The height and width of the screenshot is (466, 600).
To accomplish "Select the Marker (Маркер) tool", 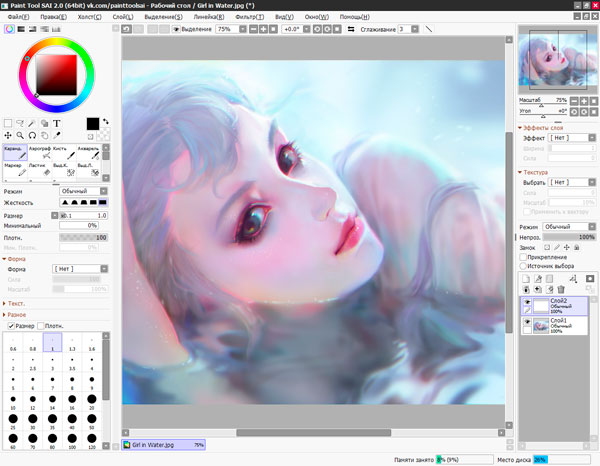I will [x=15, y=171].
